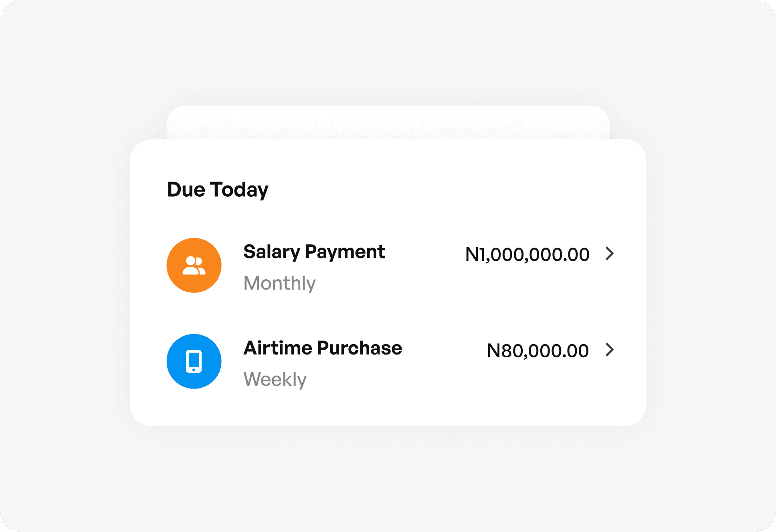
Task: Tap the word 'Purchase' in Airtime Purchase
Action: tap(360, 348)
